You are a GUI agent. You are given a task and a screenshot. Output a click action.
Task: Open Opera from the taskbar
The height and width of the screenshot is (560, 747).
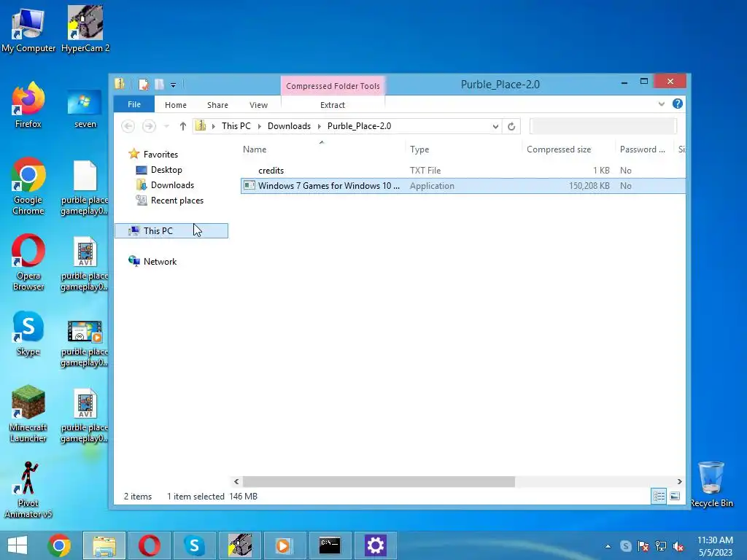tap(149, 545)
